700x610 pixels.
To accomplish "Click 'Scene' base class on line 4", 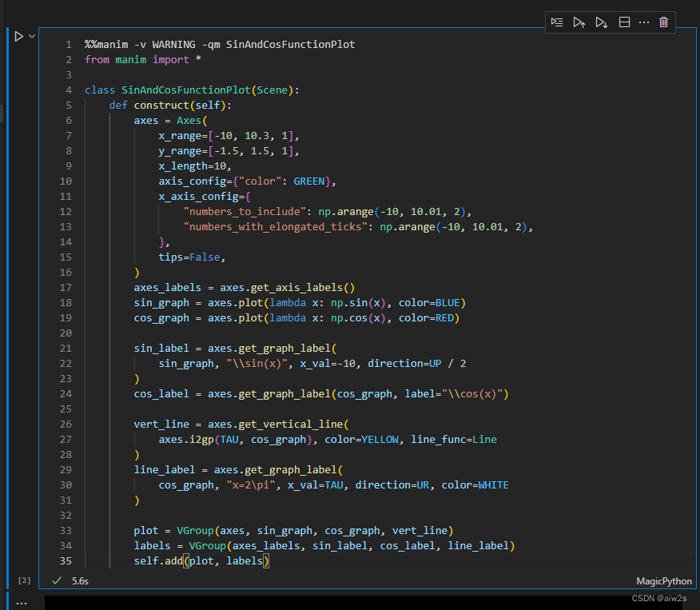I will [272, 90].
